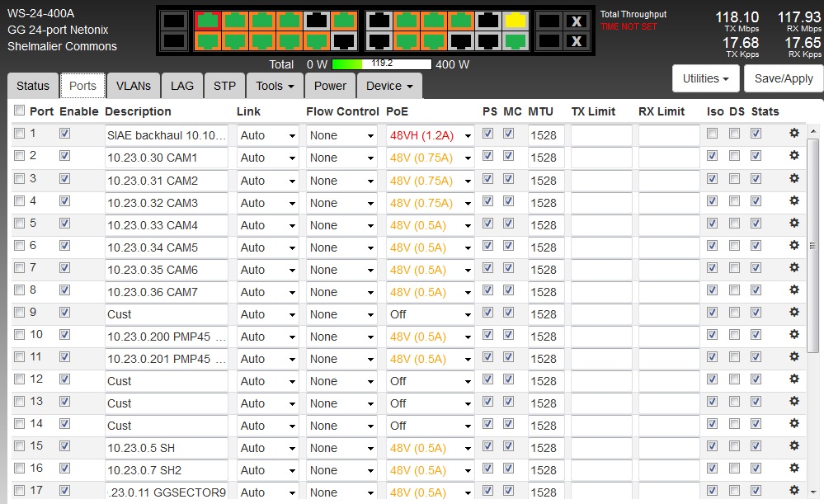Uncheck Enable checkbox for port 2

coord(65,155)
